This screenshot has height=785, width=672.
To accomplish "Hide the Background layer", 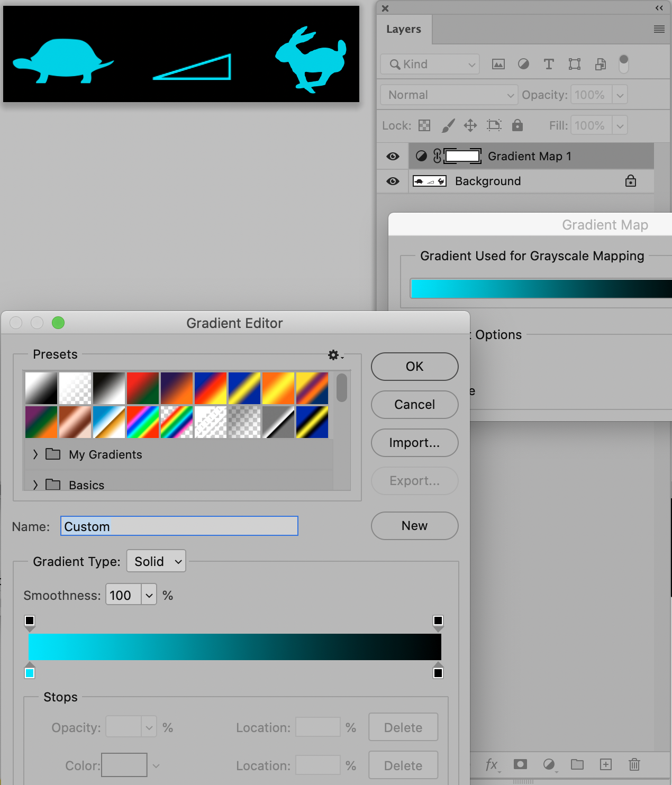I will [392, 181].
